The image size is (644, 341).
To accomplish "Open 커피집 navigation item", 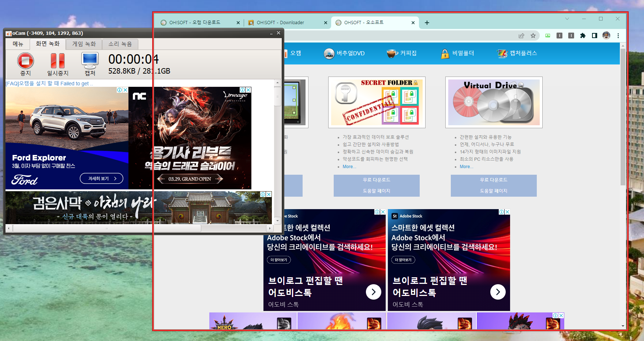I will click(x=402, y=53).
